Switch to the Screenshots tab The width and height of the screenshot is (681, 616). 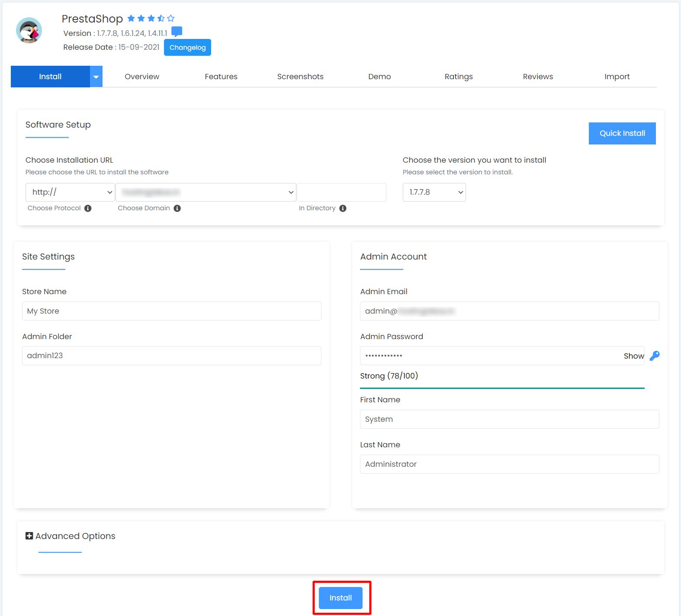pyautogui.click(x=300, y=77)
